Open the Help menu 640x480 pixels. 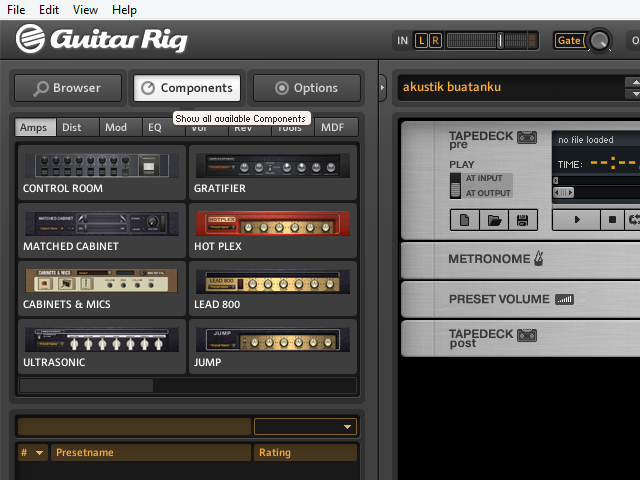click(124, 10)
